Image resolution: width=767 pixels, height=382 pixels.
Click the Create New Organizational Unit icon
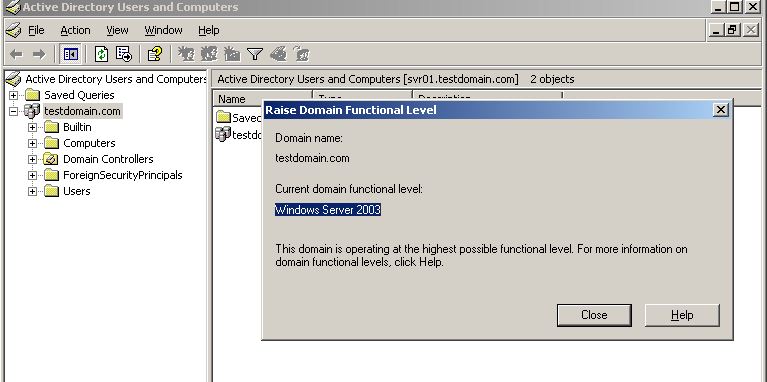[x=232, y=54]
